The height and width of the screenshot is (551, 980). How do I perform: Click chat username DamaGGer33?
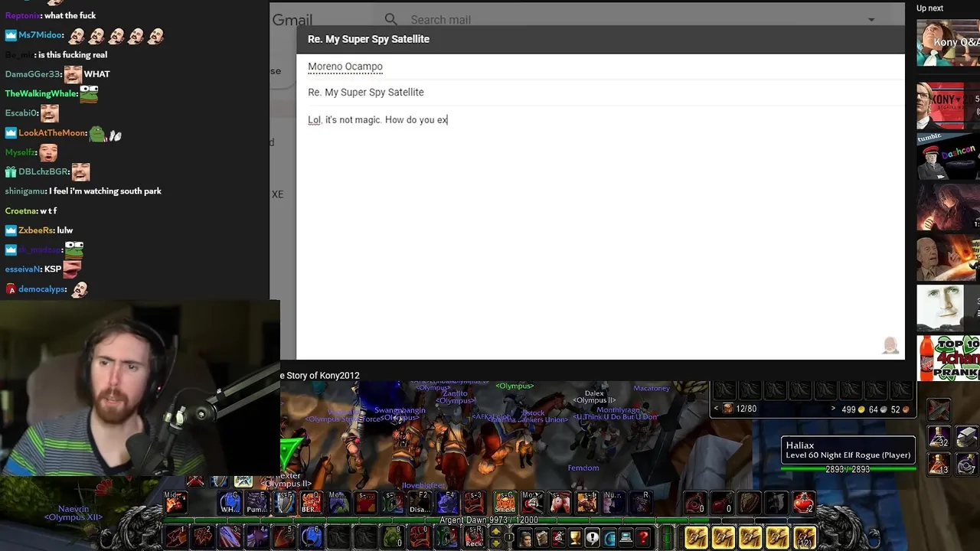33,74
